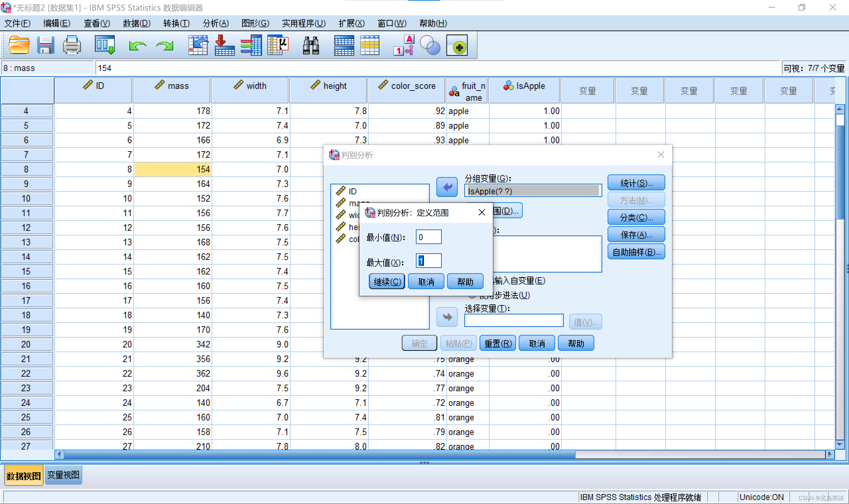The height and width of the screenshot is (504, 849).
Task: Click the 变量 header after IsApple
Action: [x=587, y=91]
